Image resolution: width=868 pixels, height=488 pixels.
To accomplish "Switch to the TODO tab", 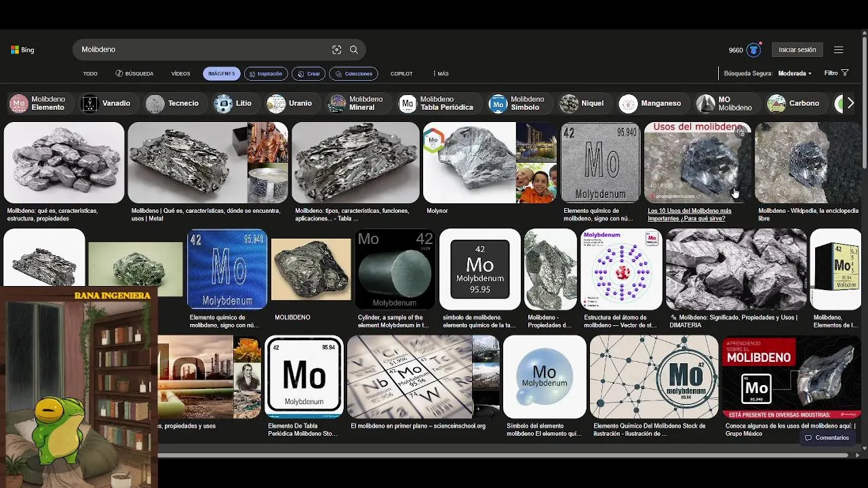I will 90,73.
